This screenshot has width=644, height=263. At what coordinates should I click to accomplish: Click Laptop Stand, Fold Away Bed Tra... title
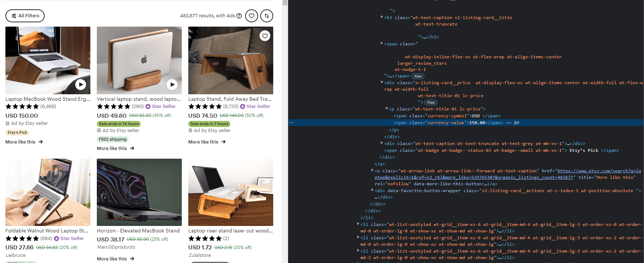click(x=230, y=99)
